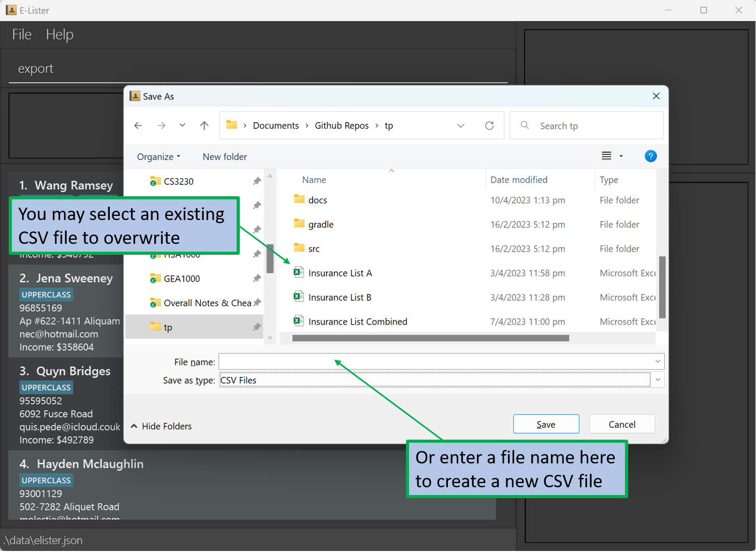This screenshot has width=756, height=552.
Task: Sort files by Name column
Action: [x=314, y=180]
